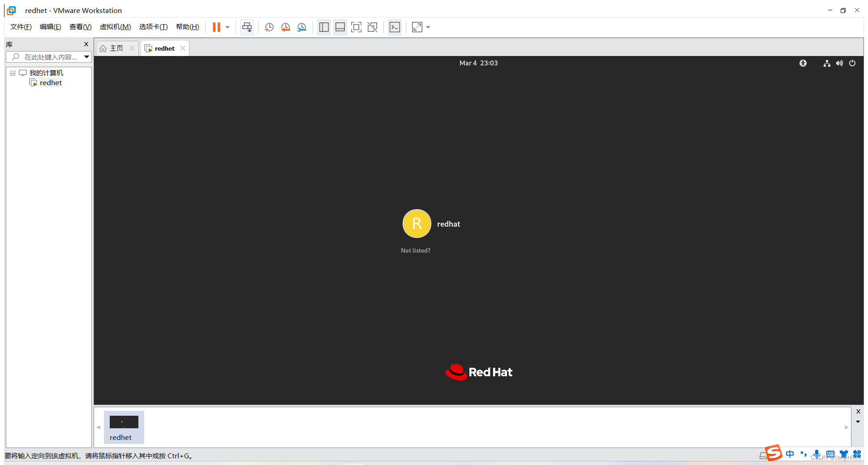
Task: Open the 文件(F) menu
Action: click(x=21, y=27)
